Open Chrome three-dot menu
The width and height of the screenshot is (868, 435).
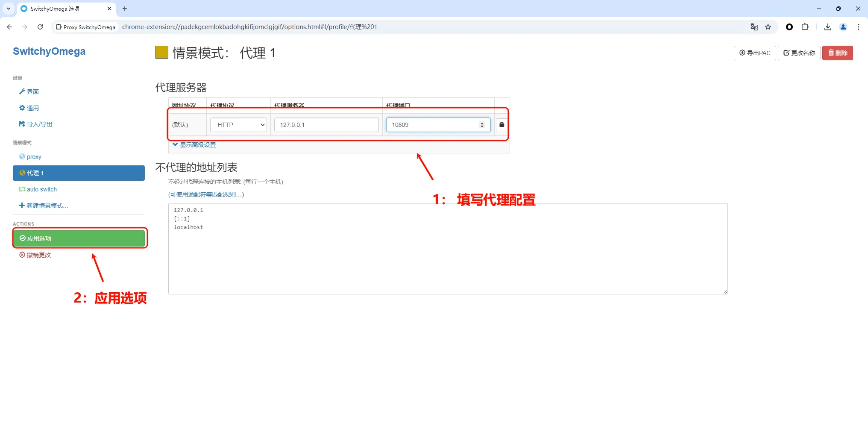[859, 27]
